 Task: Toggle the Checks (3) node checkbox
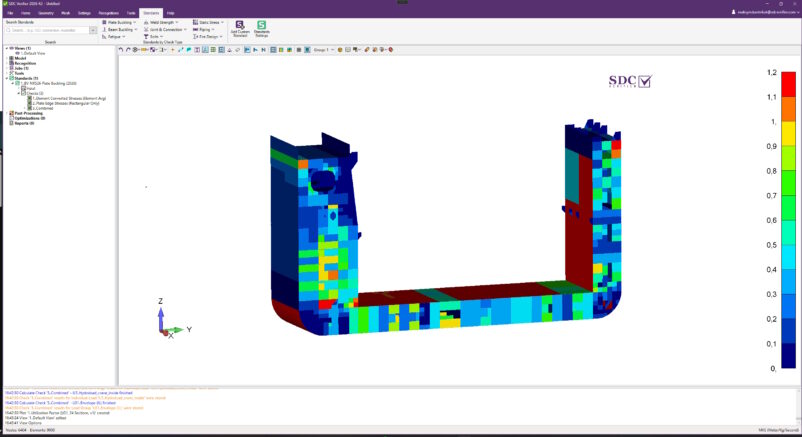click(x=24, y=94)
